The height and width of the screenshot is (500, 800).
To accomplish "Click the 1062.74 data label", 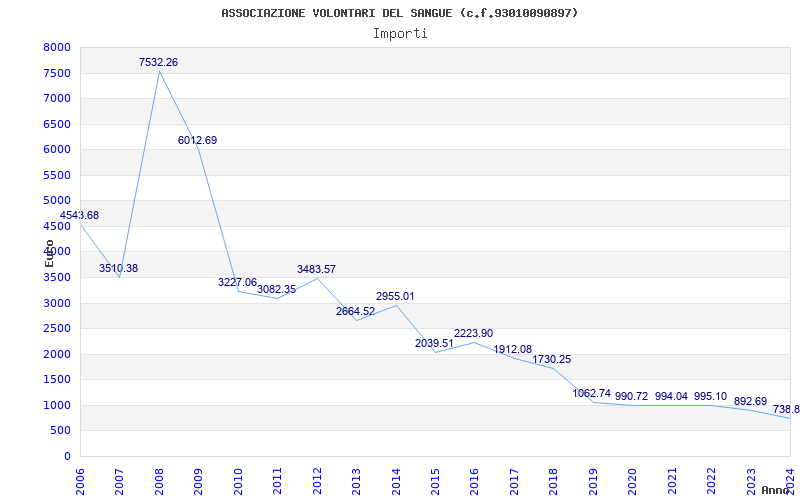I will click(592, 393).
